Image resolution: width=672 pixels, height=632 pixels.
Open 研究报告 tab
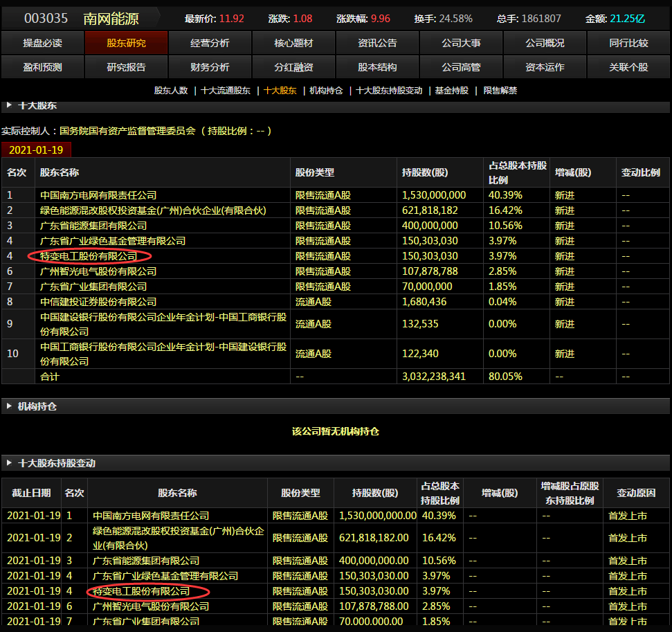[126, 67]
